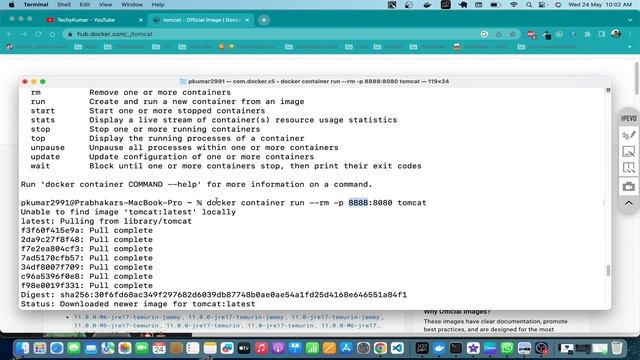Open the Window menu
This screenshot has width=640, height=360.
coord(132,4)
